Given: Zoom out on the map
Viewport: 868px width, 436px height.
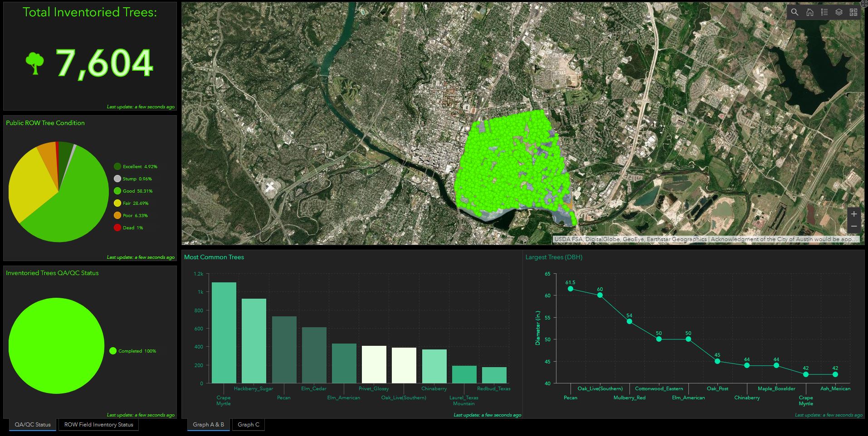Looking at the screenshot, I should (854, 226).
